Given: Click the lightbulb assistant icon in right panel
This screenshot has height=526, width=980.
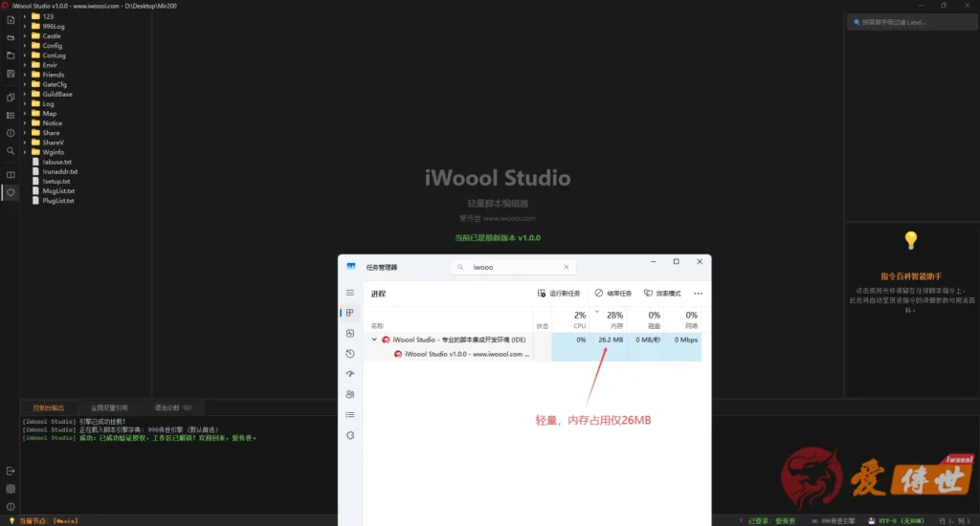Looking at the screenshot, I should tap(911, 240).
